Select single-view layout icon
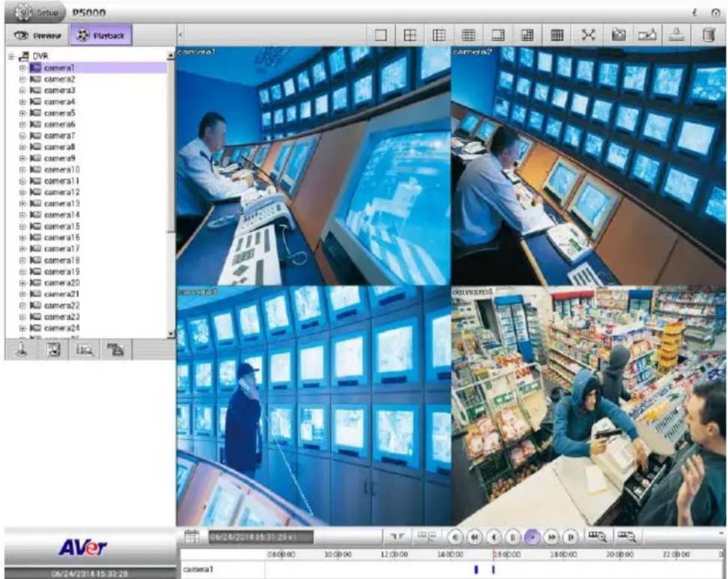728x579 pixels. pyautogui.click(x=381, y=35)
